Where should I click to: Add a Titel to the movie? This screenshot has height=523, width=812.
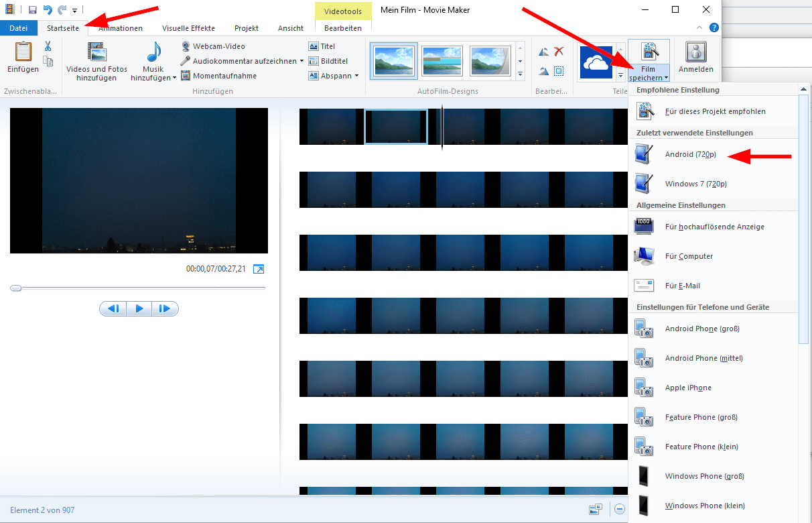pyautogui.click(x=322, y=46)
